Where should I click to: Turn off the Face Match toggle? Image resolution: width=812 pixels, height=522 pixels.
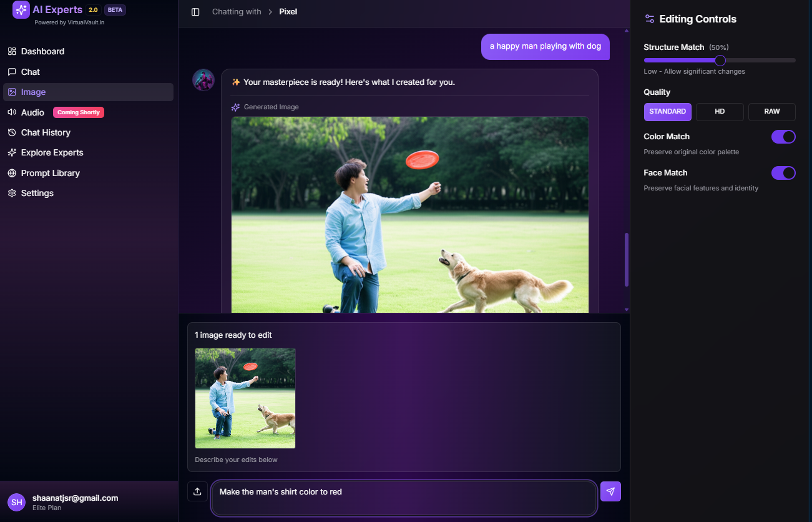783,173
